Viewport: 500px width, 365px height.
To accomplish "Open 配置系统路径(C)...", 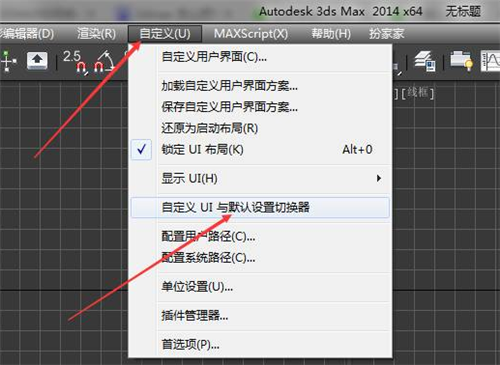I will tap(260, 257).
